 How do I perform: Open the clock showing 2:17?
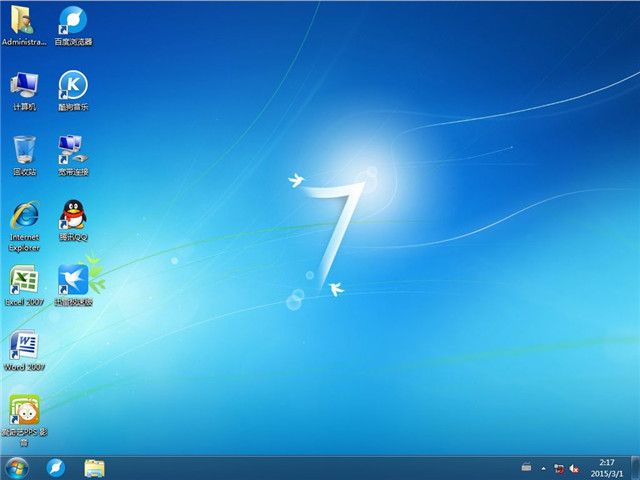[x=607, y=468]
